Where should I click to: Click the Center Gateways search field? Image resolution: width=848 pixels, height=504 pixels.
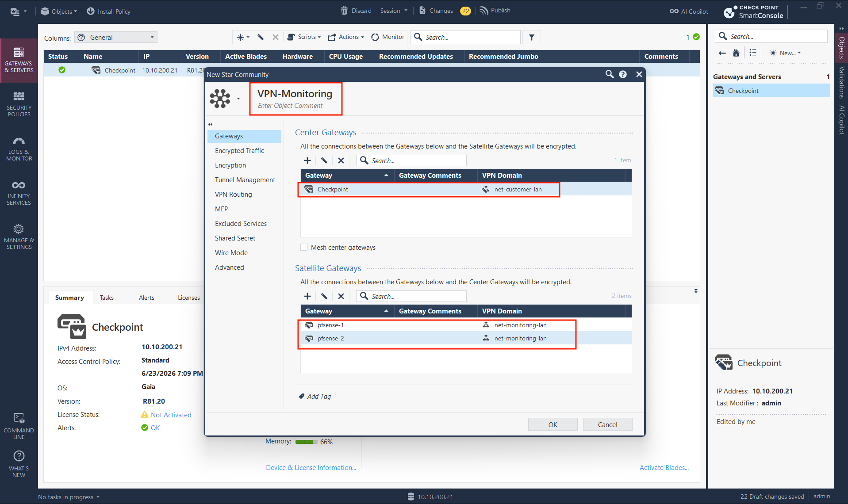tap(411, 160)
